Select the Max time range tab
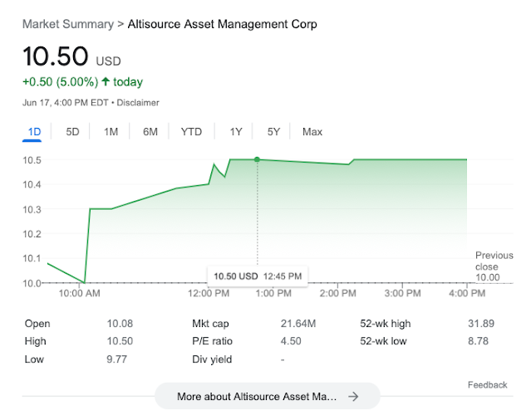531x420 pixels. pyautogui.click(x=312, y=132)
